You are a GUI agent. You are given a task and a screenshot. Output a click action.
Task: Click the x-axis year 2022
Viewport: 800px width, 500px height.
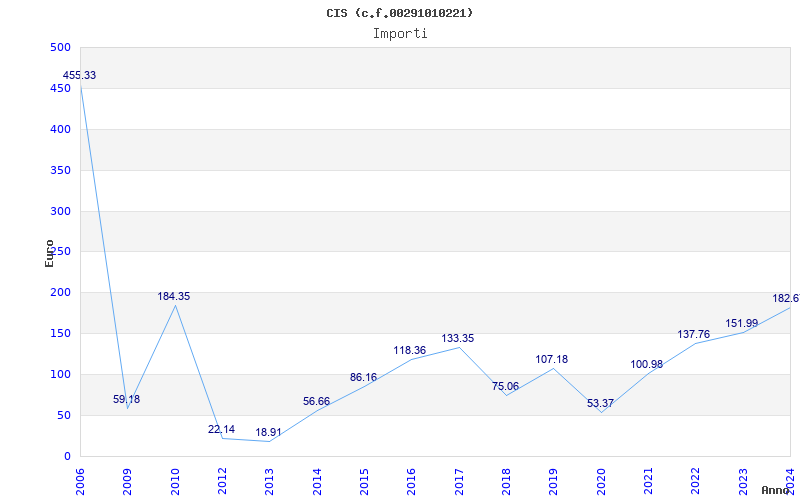pos(696,482)
